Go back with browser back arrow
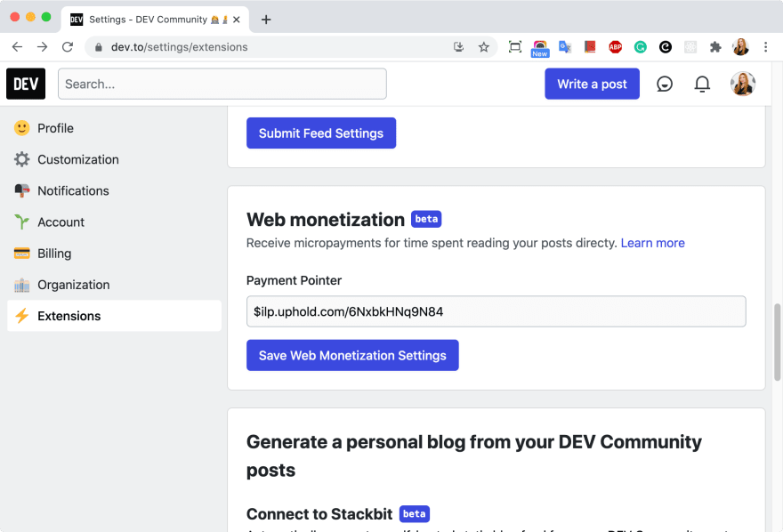 coord(18,47)
